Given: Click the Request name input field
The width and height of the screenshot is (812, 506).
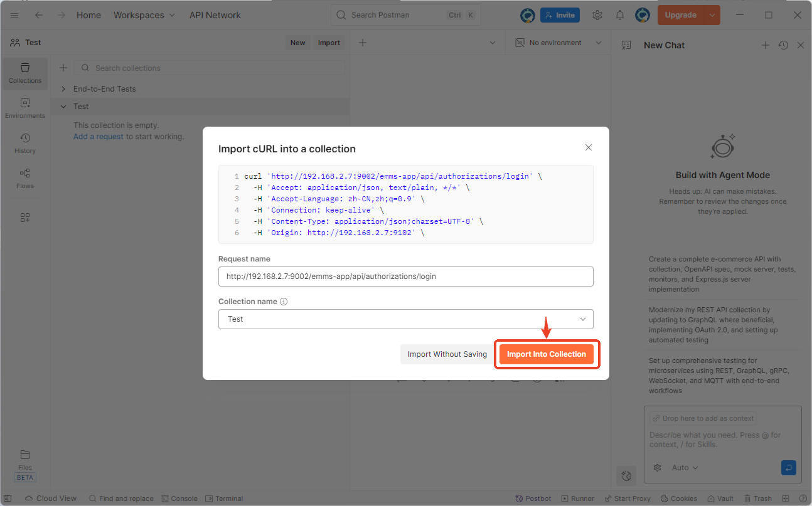Looking at the screenshot, I should [x=405, y=277].
